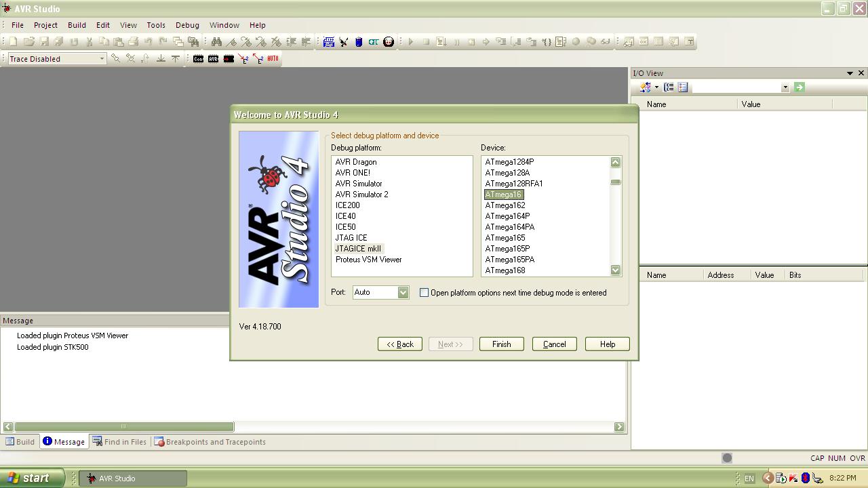Select ATmega16 in Device list
The image size is (868, 488).
click(x=503, y=195)
